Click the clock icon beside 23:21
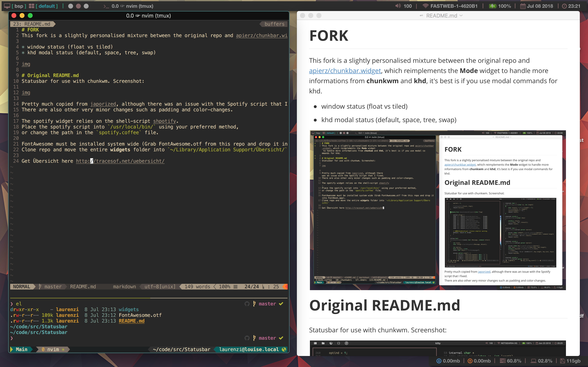This screenshot has height=367, width=588. (x=564, y=6)
